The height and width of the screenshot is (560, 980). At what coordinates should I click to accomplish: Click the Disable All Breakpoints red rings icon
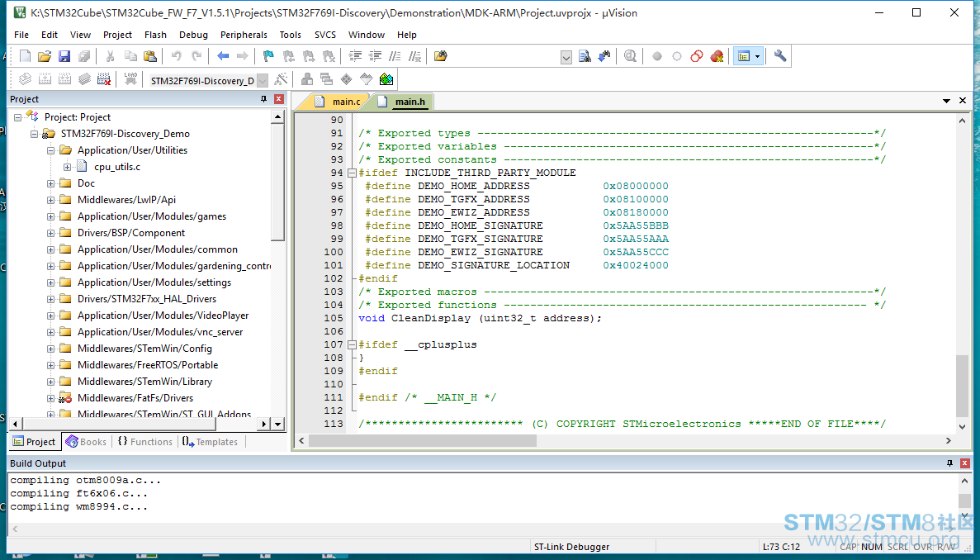click(697, 56)
